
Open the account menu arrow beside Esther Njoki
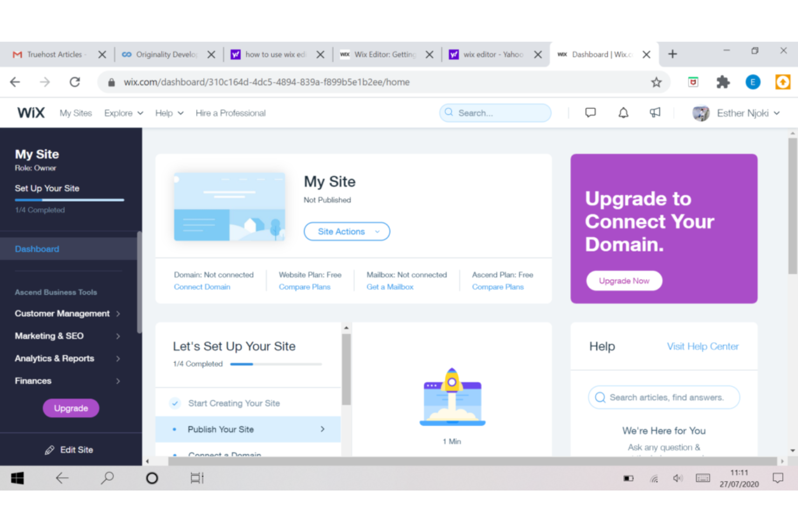tap(776, 113)
